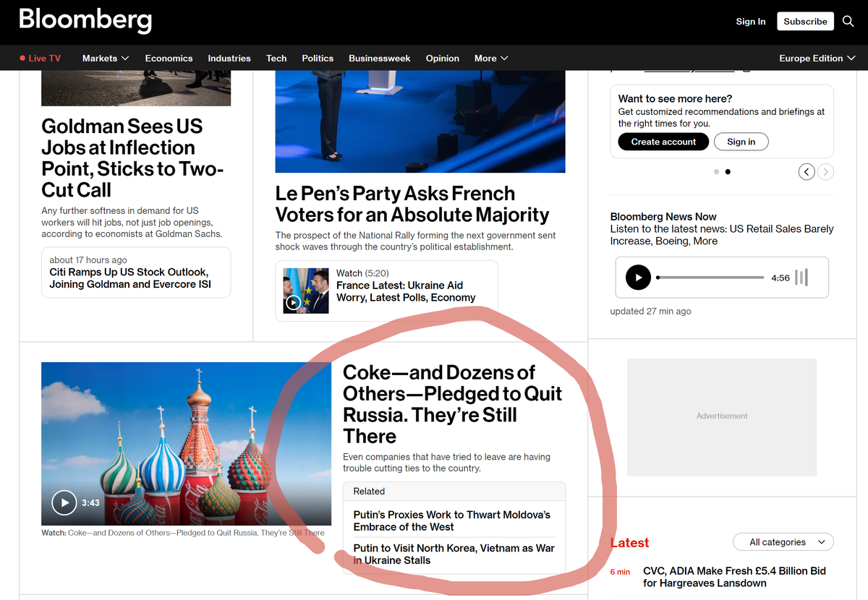The width and height of the screenshot is (868, 600).
Task: Seek the news audio progress bar
Action: 710,278
